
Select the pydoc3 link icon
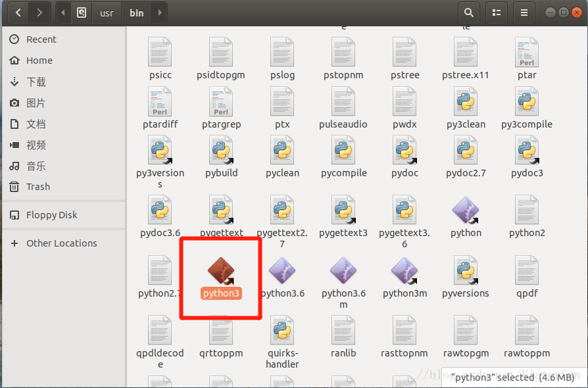tap(527, 151)
